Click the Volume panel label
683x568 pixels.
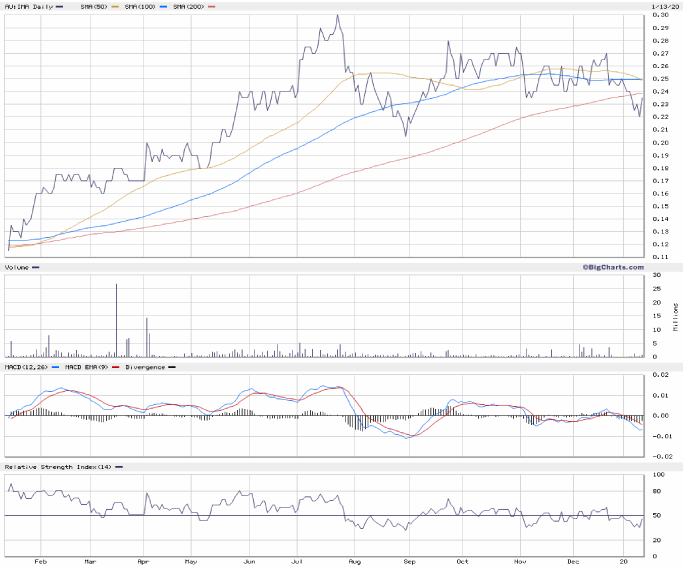coord(18,267)
